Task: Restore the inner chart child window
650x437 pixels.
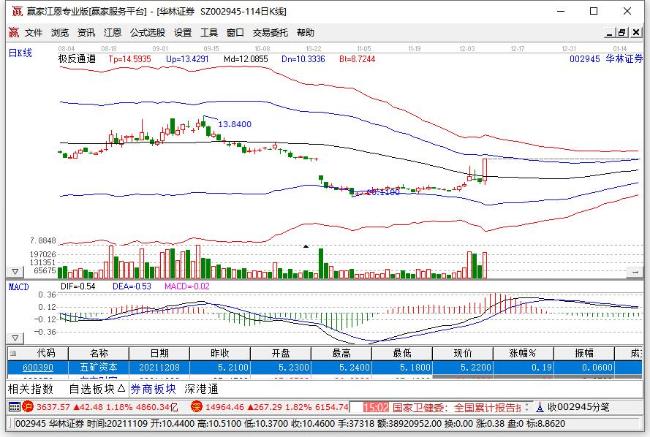Action: [621, 33]
